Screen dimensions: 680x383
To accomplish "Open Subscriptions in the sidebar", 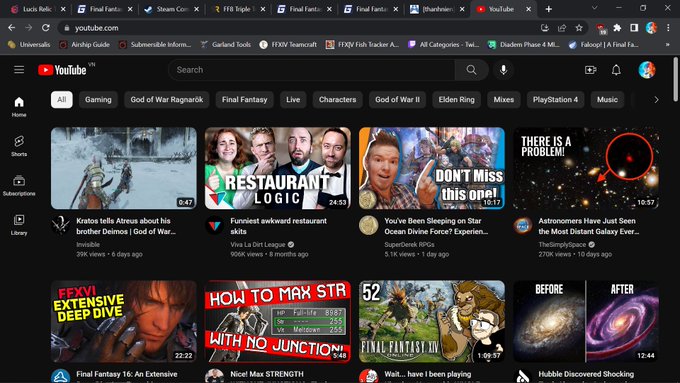I will click(19, 185).
